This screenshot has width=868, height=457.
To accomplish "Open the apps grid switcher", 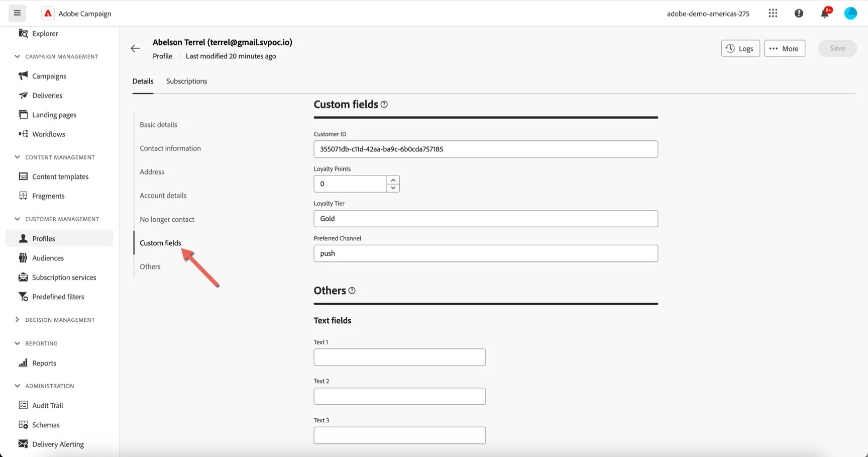I will tap(773, 14).
